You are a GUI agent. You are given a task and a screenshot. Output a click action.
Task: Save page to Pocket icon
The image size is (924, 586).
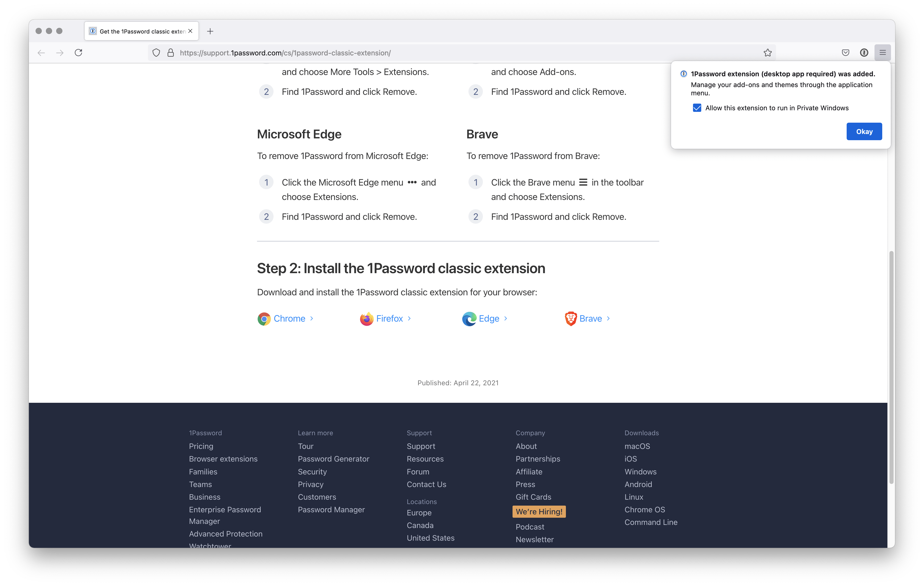[845, 53]
